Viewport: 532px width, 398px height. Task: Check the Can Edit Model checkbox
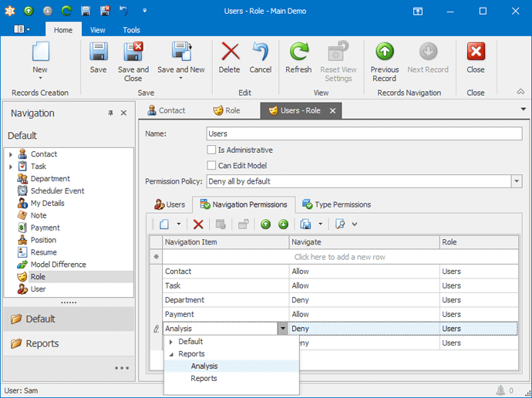[x=212, y=166]
